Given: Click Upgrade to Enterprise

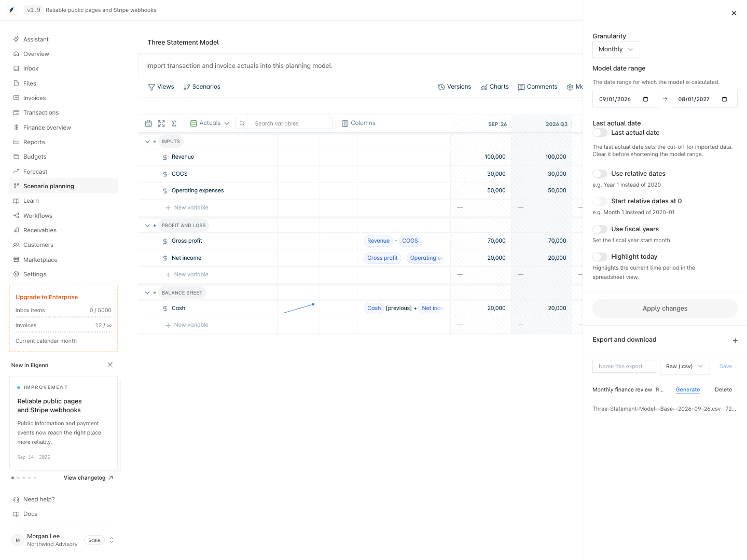Looking at the screenshot, I should pos(47,297).
